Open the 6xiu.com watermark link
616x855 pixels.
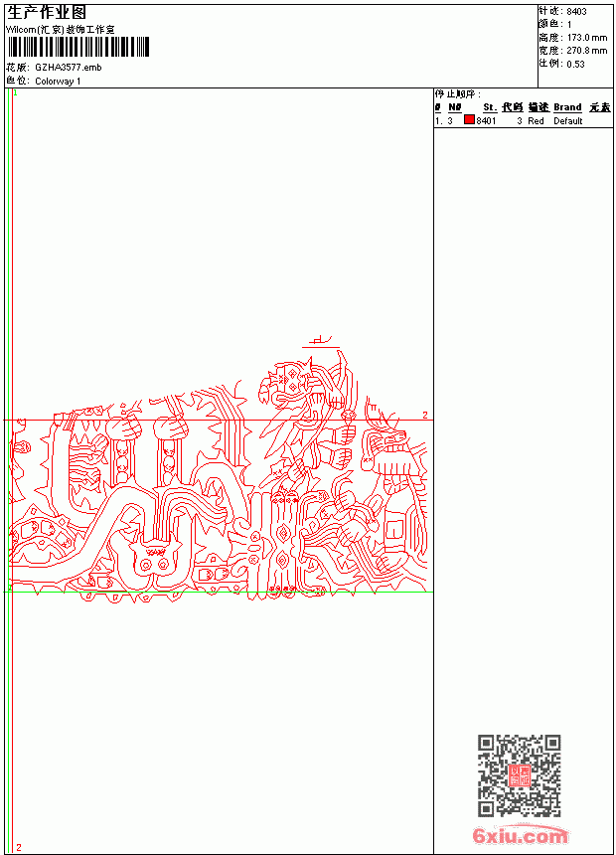pos(520,835)
